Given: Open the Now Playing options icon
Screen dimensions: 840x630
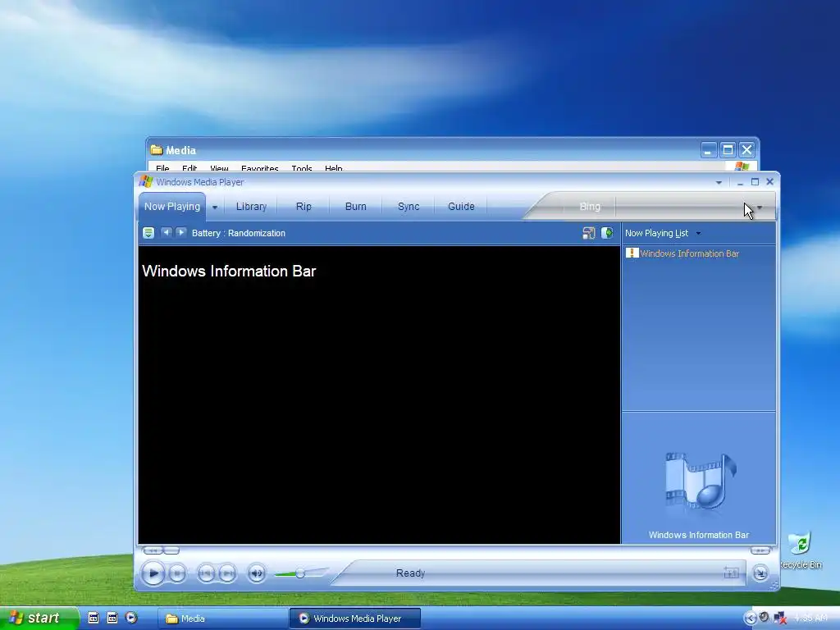Looking at the screenshot, I should point(148,233).
